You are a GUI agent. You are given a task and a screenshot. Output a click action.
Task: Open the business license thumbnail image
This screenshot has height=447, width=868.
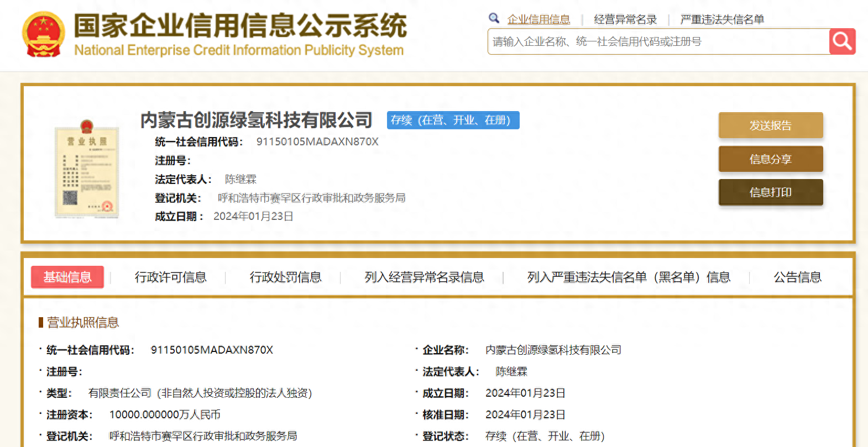pyautogui.click(x=87, y=169)
